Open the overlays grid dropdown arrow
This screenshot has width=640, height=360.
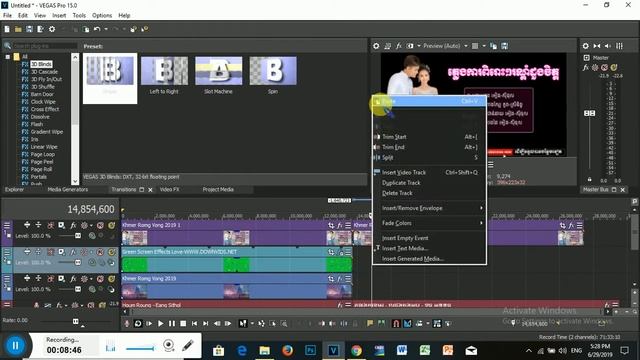click(x=484, y=46)
